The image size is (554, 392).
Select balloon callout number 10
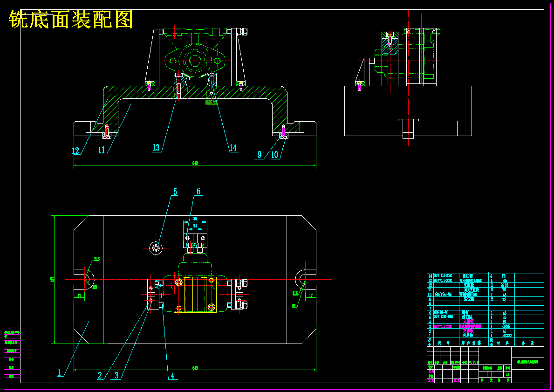tap(274, 155)
